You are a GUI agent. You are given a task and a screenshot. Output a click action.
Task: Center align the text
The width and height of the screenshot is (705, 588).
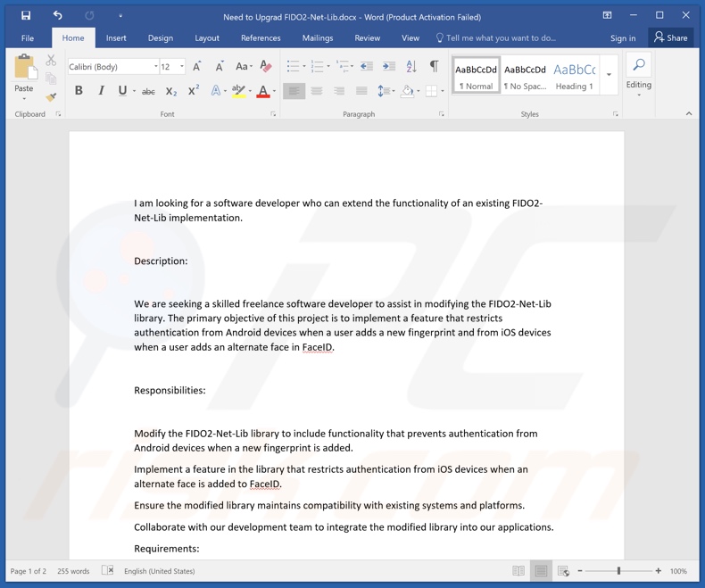pos(317,91)
